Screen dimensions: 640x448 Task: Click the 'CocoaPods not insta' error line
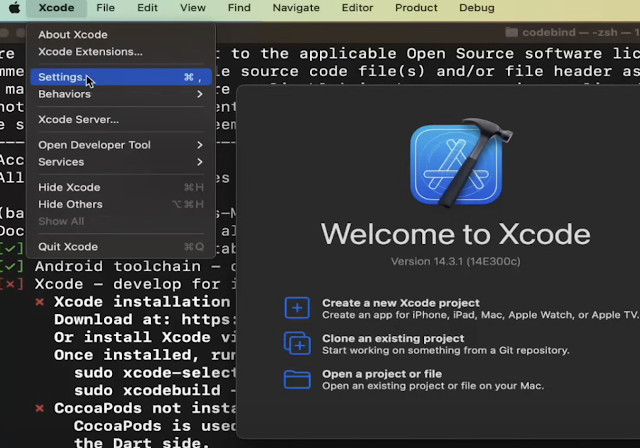pos(145,408)
